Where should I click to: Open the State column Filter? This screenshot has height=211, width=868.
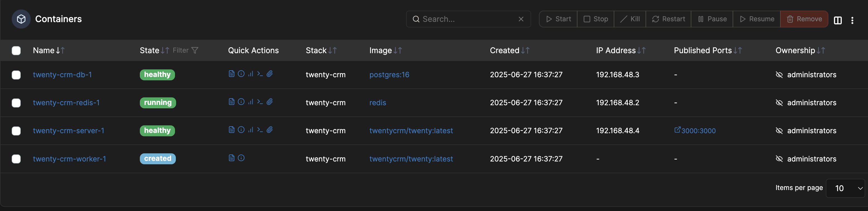pos(185,50)
